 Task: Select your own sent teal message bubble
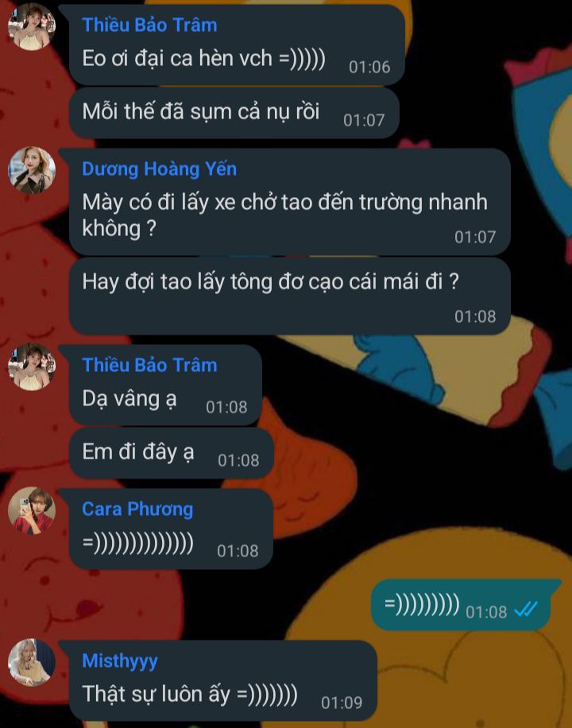tap(461, 605)
